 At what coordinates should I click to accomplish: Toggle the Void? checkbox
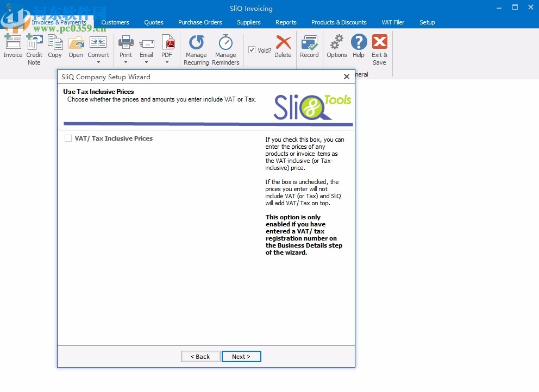[x=253, y=49]
